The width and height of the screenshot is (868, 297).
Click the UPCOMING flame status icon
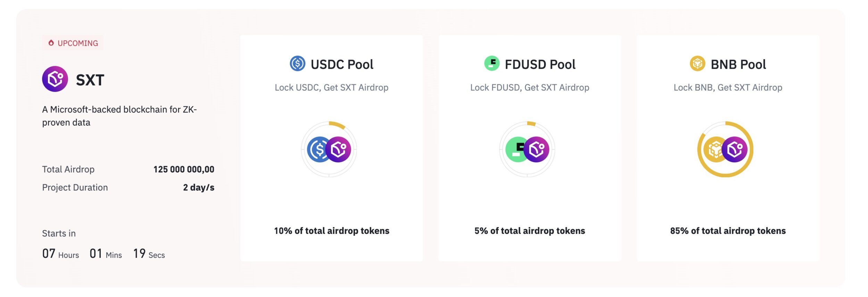click(x=51, y=43)
